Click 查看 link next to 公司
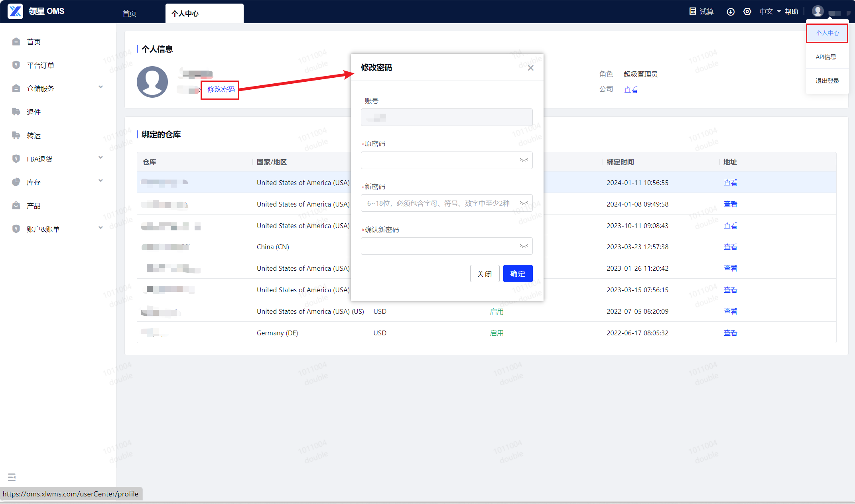855x504 pixels. (631, 90)
